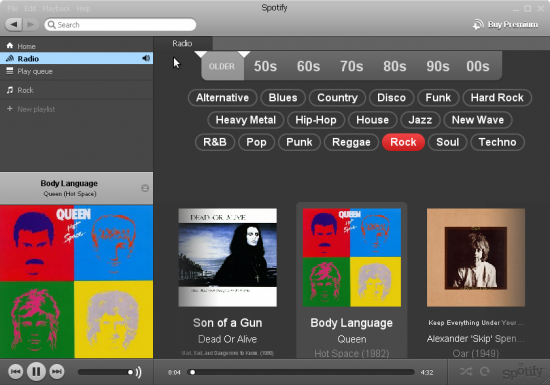Open the File menu
Screen dimensions: 550x385
[x=12, y=8]
